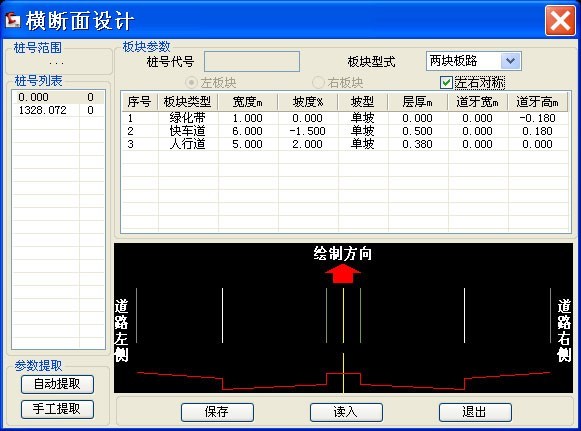Viewport: 581px width, 431px height.
Task: Select stake 0.000 in 桩号列表
Action: pyautogui.click(x=59, y=97)
